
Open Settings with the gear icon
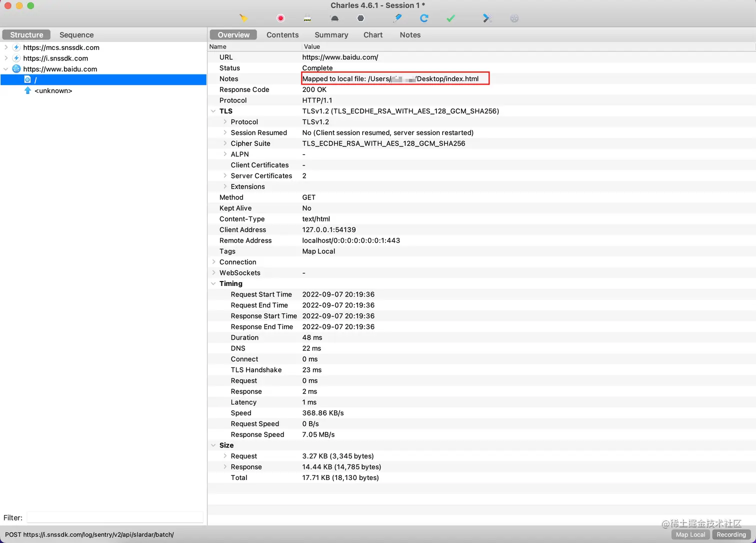514,18
